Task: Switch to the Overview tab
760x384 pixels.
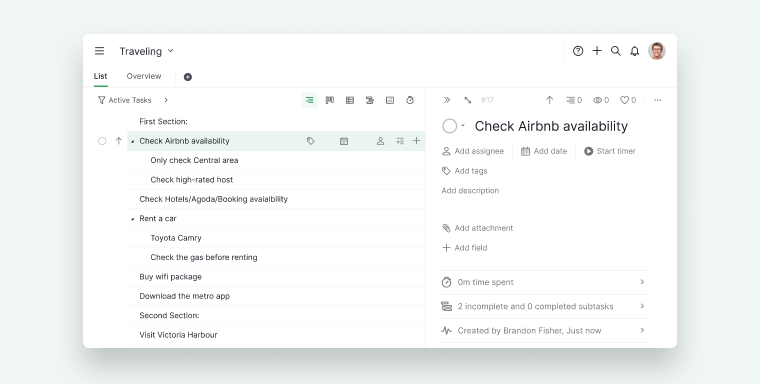Action: click(x=144, y=76)
